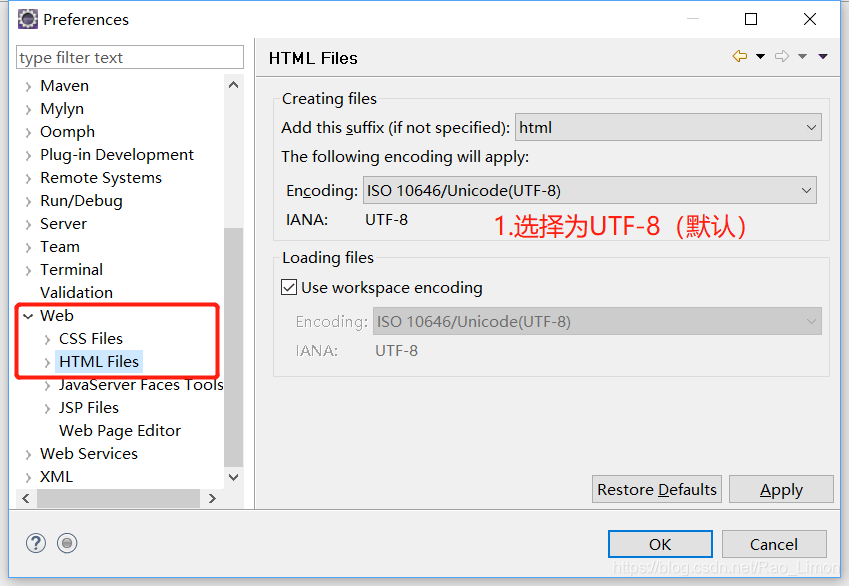Expand the Server tree node
Viewport: 849px width, 586px height.
tap(28, 224)
